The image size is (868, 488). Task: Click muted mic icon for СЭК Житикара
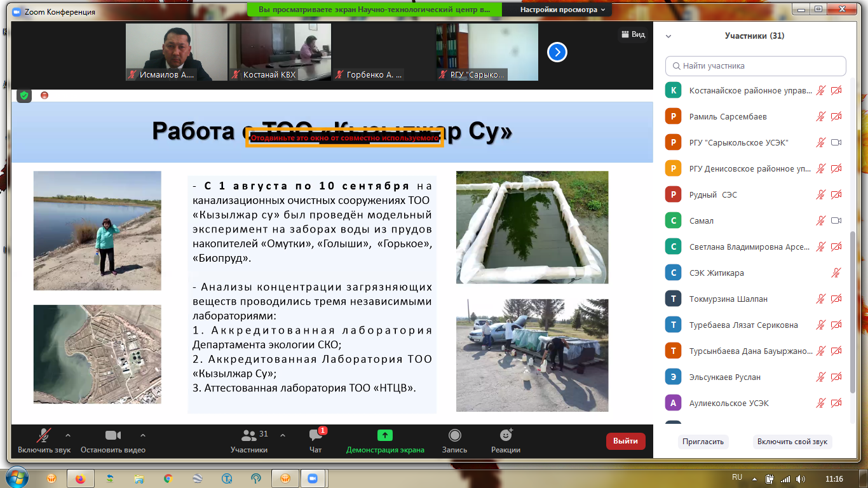tap(837, 273)
